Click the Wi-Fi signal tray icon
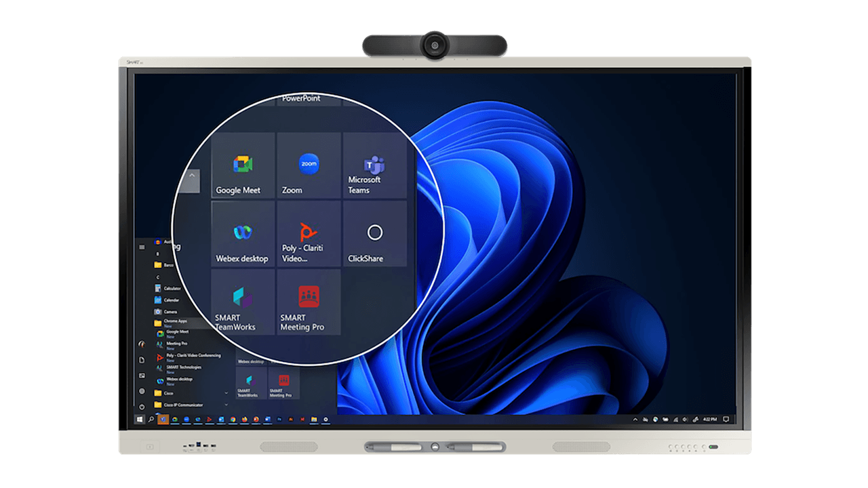Image resolution: width=868 pixels, height=488 pixels. click(675, 420)
